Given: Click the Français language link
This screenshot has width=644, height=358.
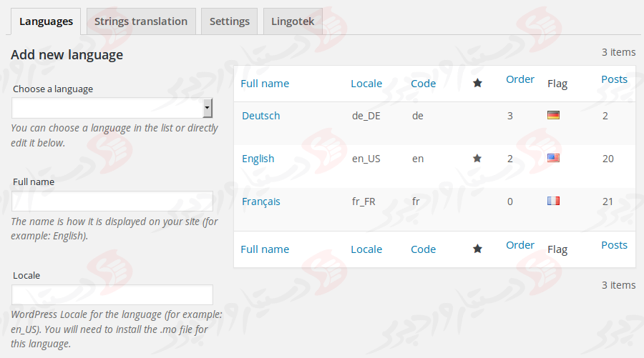Looking at the screenshot, I should tap(260, 202).
